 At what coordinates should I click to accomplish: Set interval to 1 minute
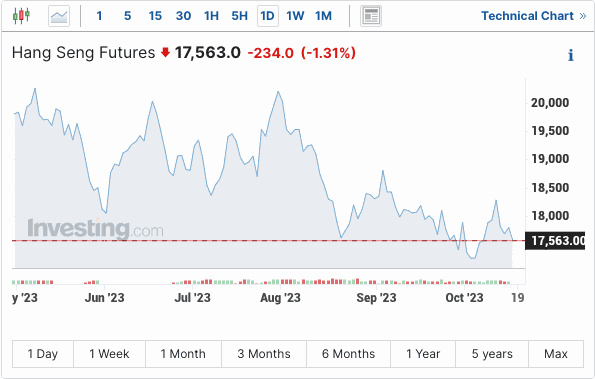(99, 16)
